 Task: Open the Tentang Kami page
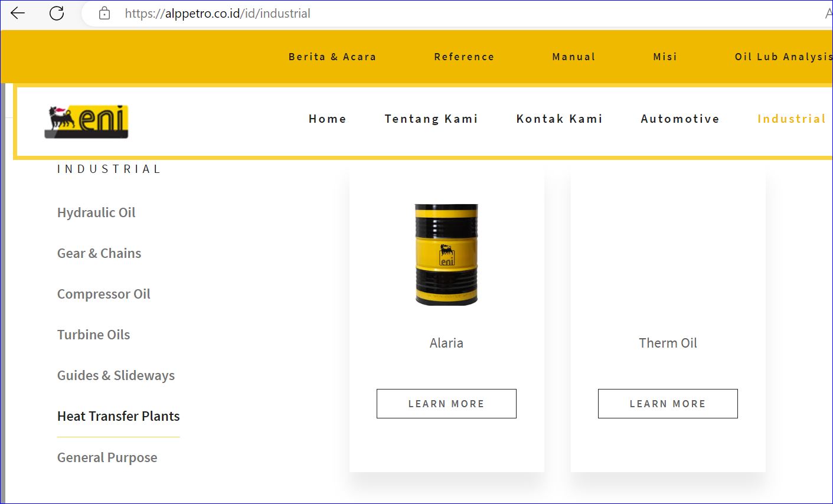click(x=431, y=119)
